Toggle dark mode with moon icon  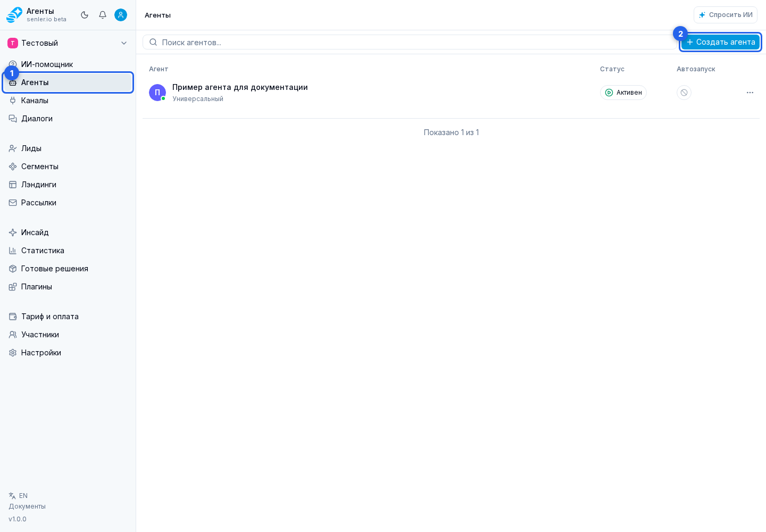pyautogui.click(x=85, y=15)
